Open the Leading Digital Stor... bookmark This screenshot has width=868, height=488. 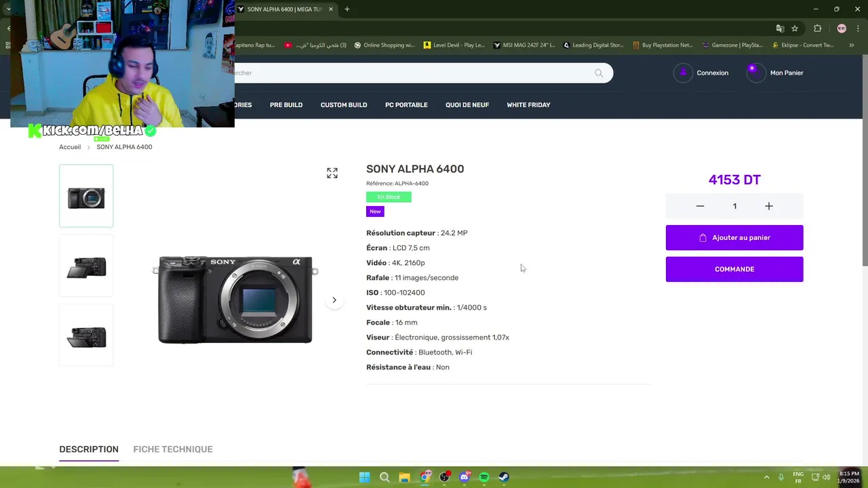(593, 45)
